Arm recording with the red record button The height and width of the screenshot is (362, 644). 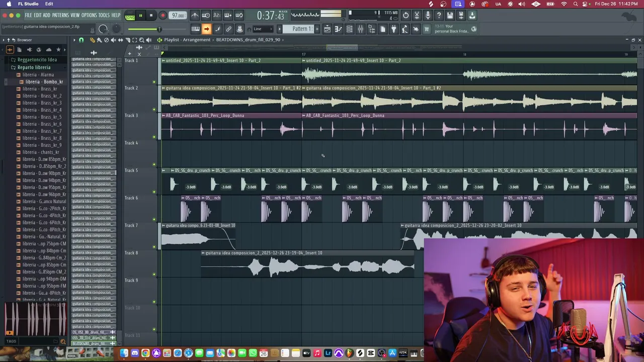pyautogui.click(x=163, y=15)
